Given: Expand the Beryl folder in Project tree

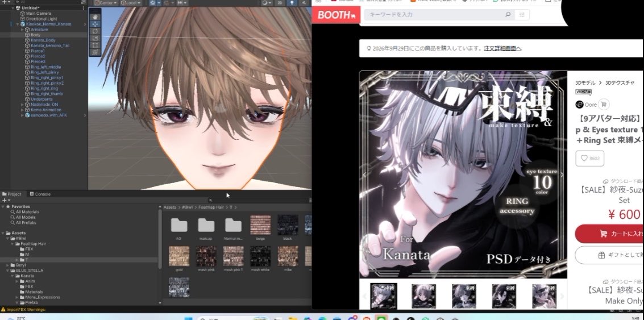Looking at the screenshot, I should pyautogui.click(x=8, y=265).
